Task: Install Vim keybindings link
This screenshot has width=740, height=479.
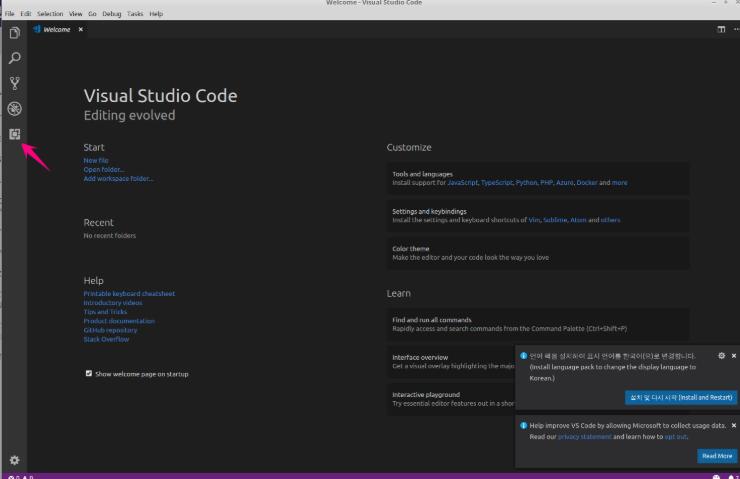Action: [534, 220]
